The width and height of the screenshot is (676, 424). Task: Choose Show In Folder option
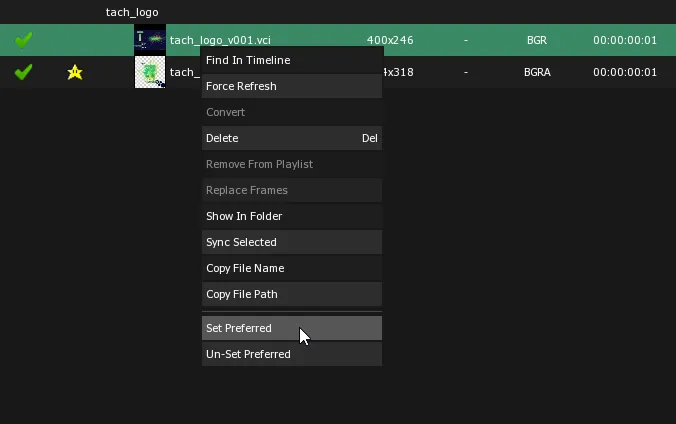click(292, 216)
